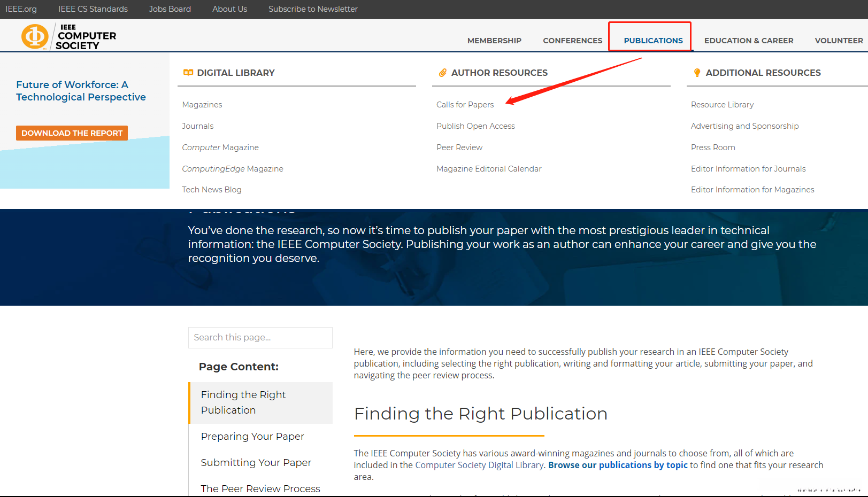Open the Publications menu
Screen dimensions: 868x497
pos(654,41)
